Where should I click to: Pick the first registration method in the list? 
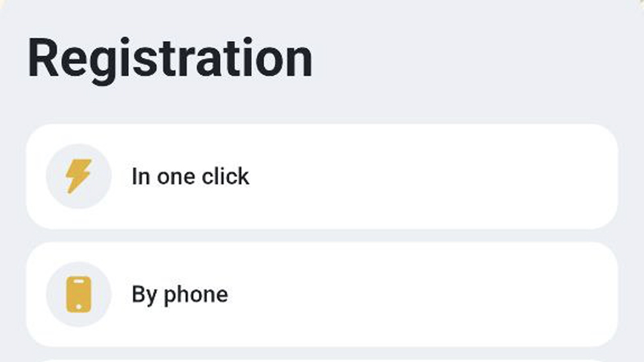322,176
